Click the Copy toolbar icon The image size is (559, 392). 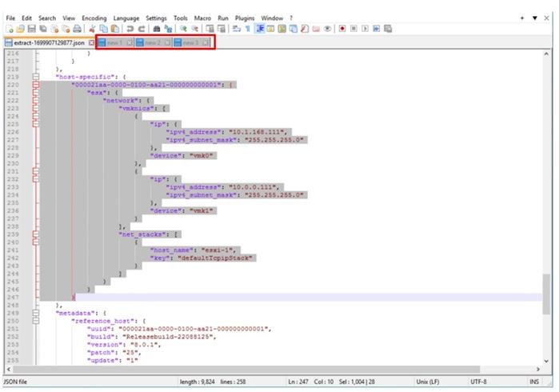coord(103,29)
